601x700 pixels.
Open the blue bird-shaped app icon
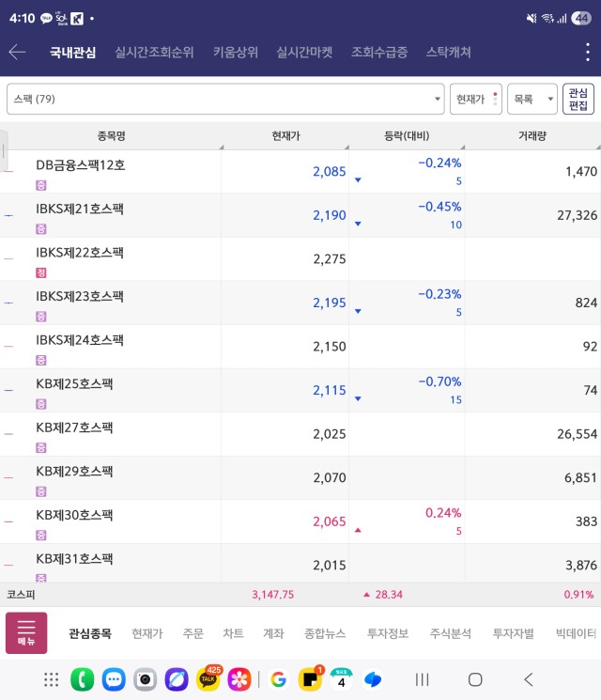[373, 679]
